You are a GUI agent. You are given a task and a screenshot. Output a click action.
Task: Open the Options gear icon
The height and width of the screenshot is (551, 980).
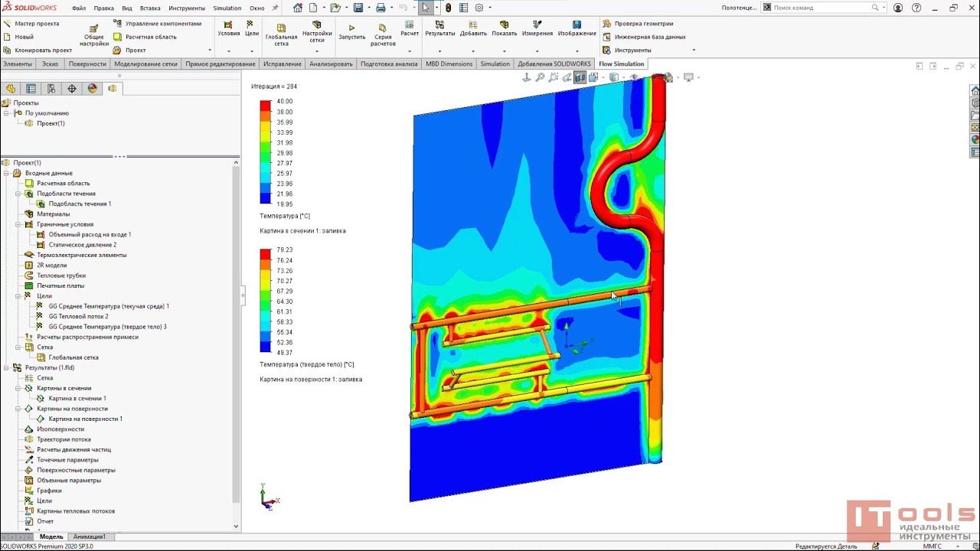click(x=479, y=8)
